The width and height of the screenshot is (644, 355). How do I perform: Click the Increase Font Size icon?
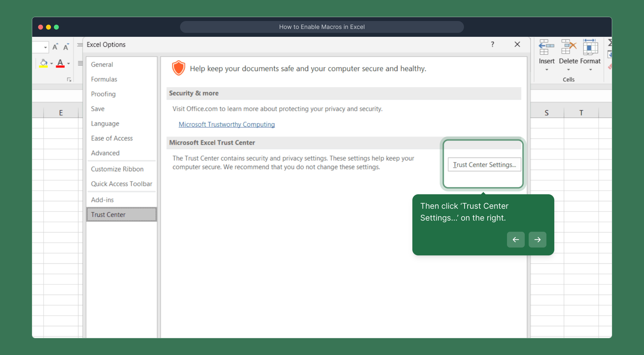[55, 47]
